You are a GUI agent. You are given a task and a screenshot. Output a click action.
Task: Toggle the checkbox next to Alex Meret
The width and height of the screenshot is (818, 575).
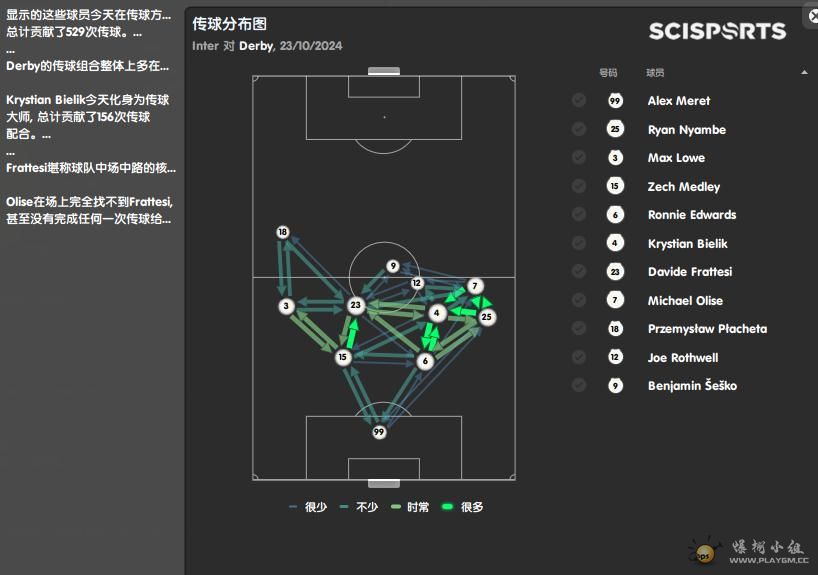(x=579, y=101)
